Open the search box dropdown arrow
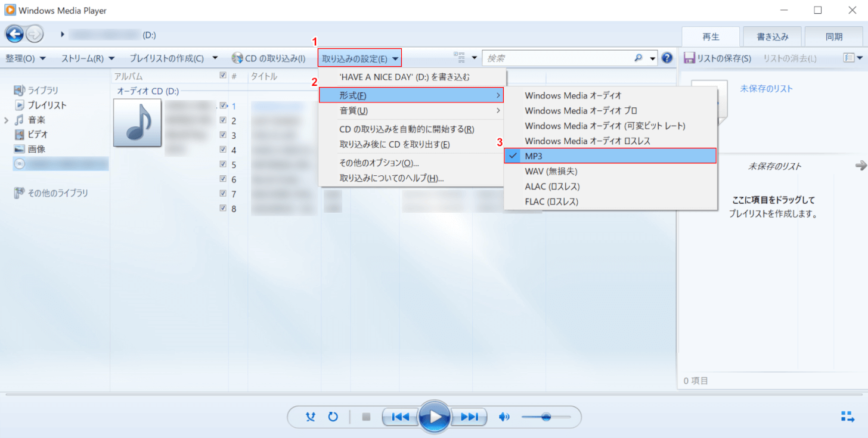Viewport: 868px width, 438px height. (x=653, y=58)
